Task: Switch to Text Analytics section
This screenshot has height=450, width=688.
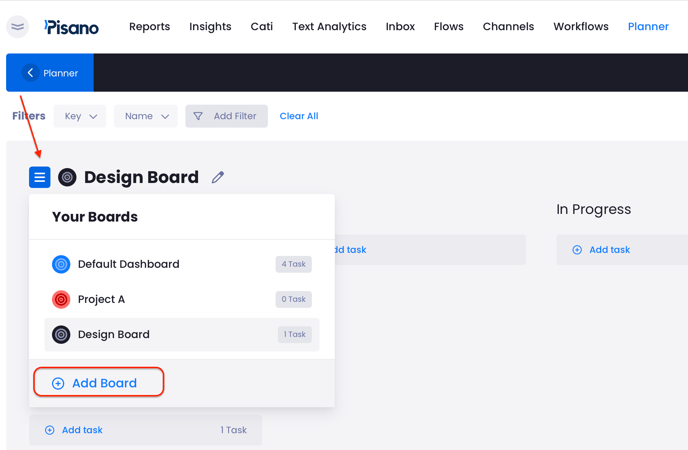Action: pos(329,27)
